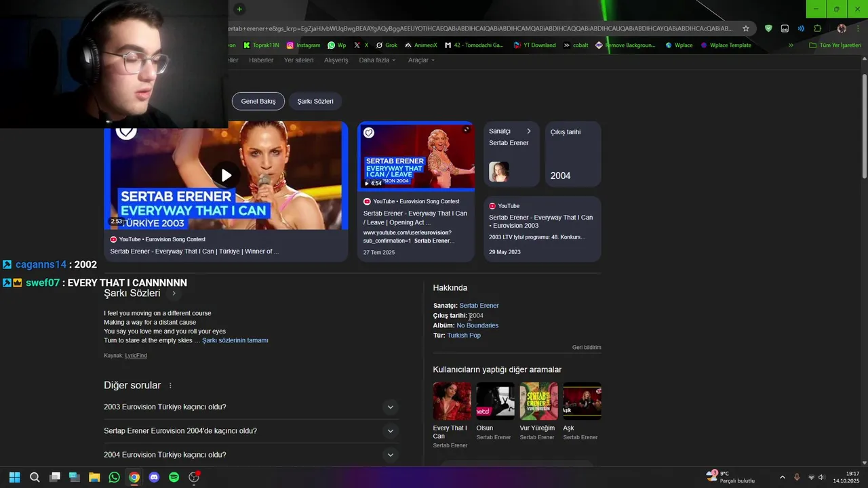Open the AnimeciX bookmark
The image size is (868, 488).
tap(421, 45)
